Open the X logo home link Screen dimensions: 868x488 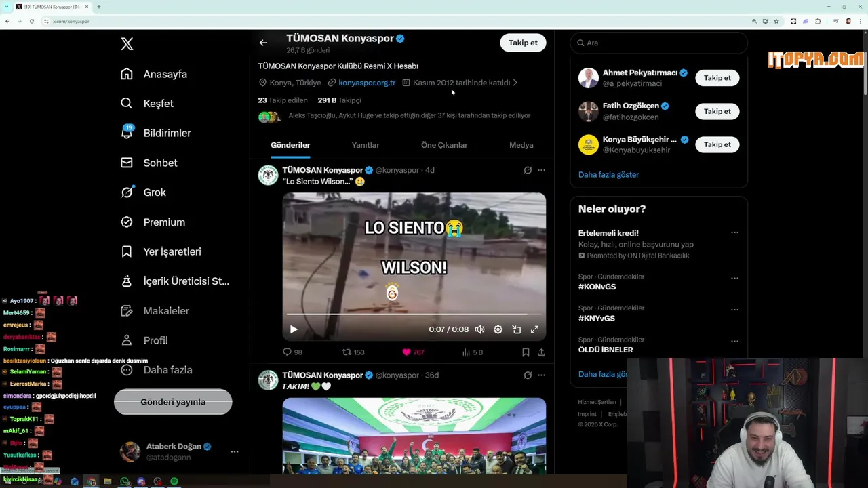click(x=127, y=44)
